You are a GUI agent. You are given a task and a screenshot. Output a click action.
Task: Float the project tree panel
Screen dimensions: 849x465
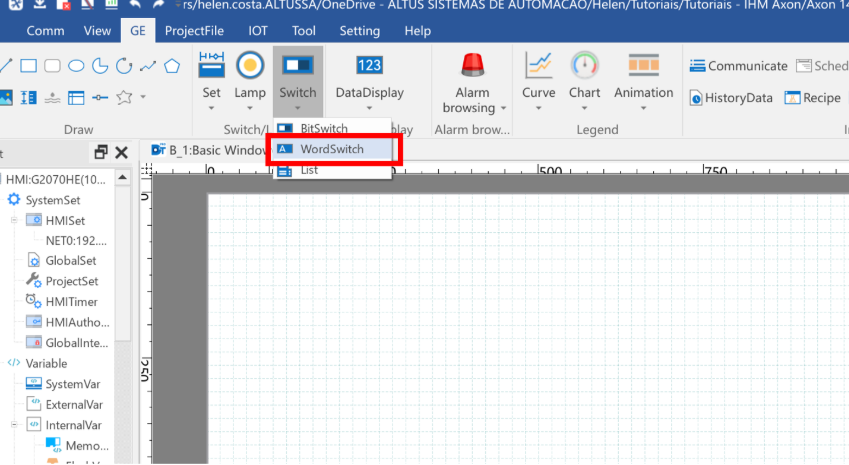coord(100,152)
